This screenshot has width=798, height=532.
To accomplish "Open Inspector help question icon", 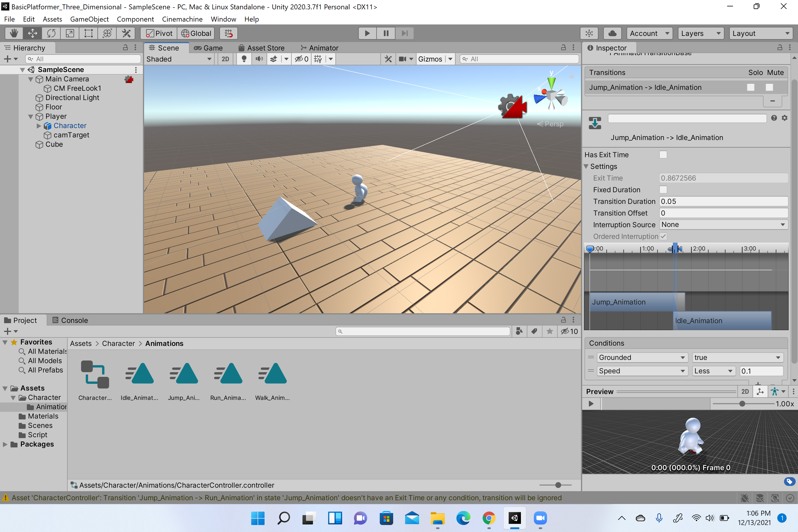I will (x=774, y=118).
